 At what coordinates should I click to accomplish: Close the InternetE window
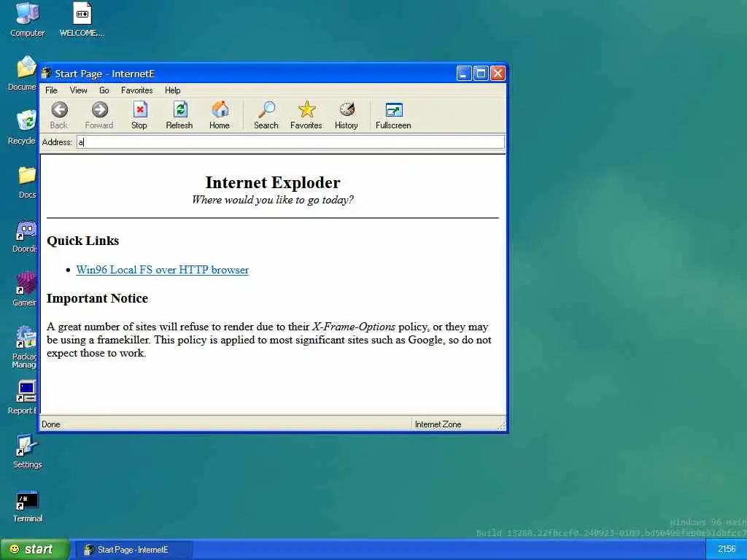click(498, 74)
